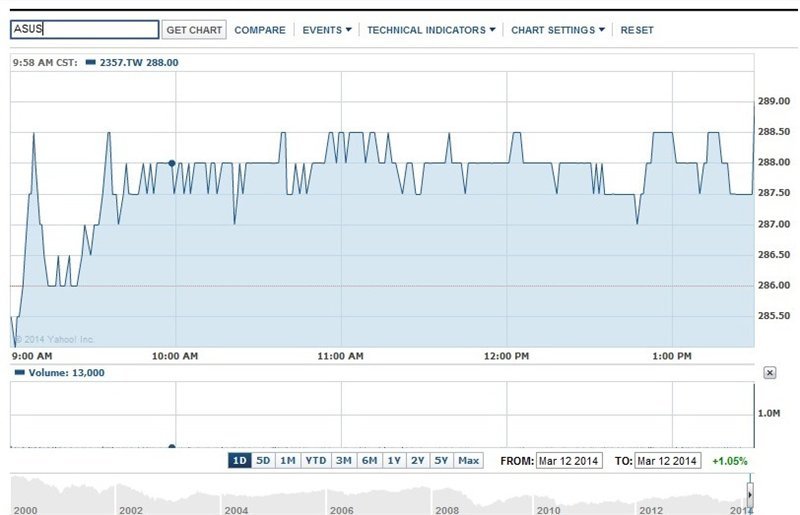Click the +1.05% change value
Viewport: 800px width, 515px height.
pyautogui.click(x=730, y=461)
